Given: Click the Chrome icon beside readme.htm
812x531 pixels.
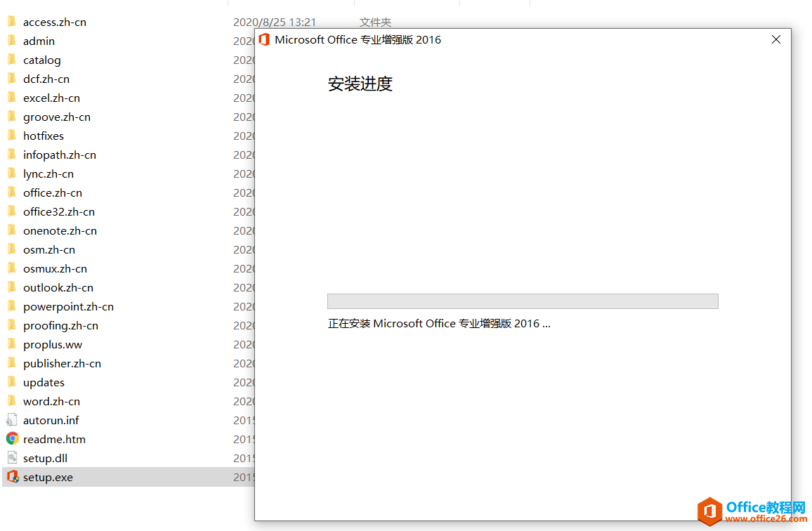Looking at the screenshot, I should 13,439.
